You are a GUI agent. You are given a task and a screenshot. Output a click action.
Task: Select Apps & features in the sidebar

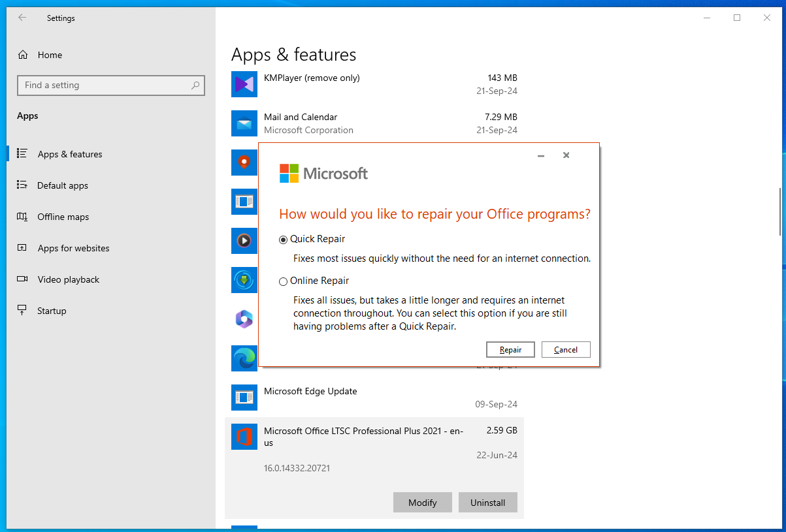(70, 154)
